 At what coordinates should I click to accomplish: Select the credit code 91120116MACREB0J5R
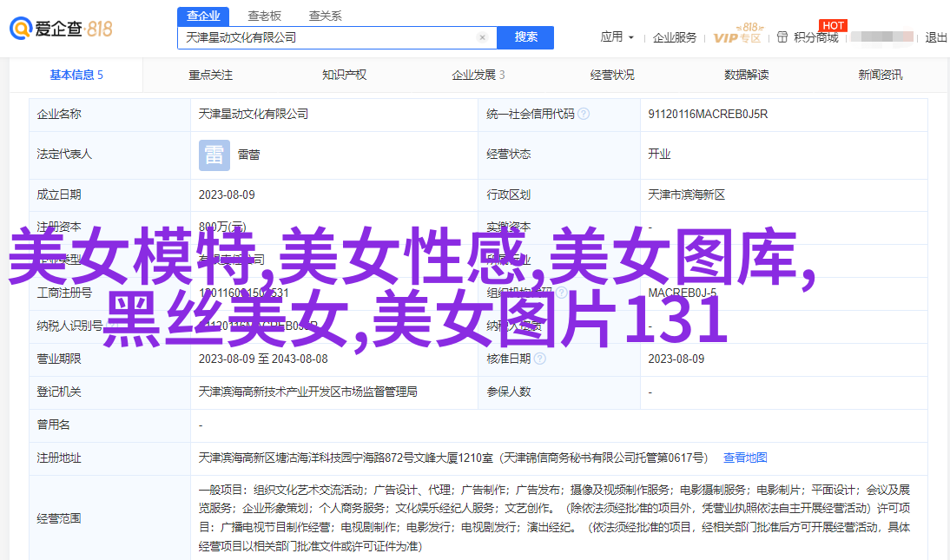[708, 114]
